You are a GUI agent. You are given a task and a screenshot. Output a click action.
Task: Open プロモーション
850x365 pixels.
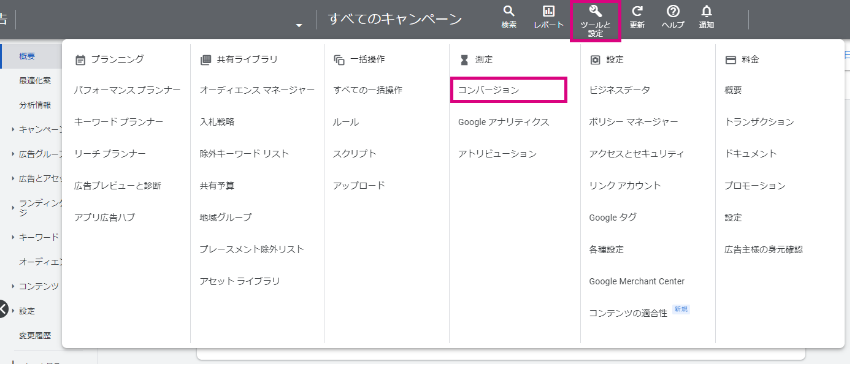755,185
